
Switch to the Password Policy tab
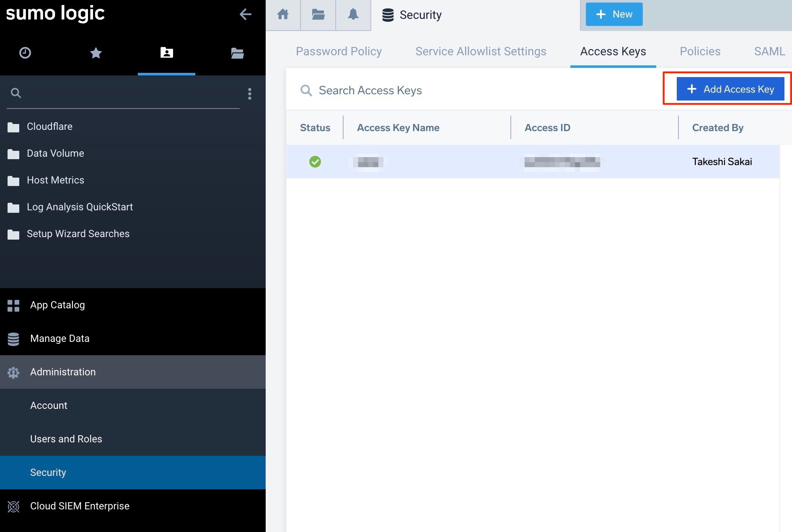pyautogui.click(x=339, y=51)
